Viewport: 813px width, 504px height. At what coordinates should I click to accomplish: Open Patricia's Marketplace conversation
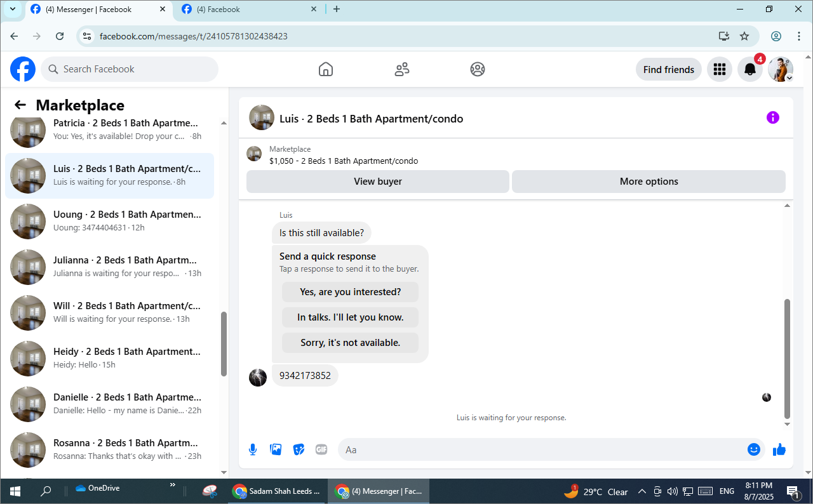(109, 129)
